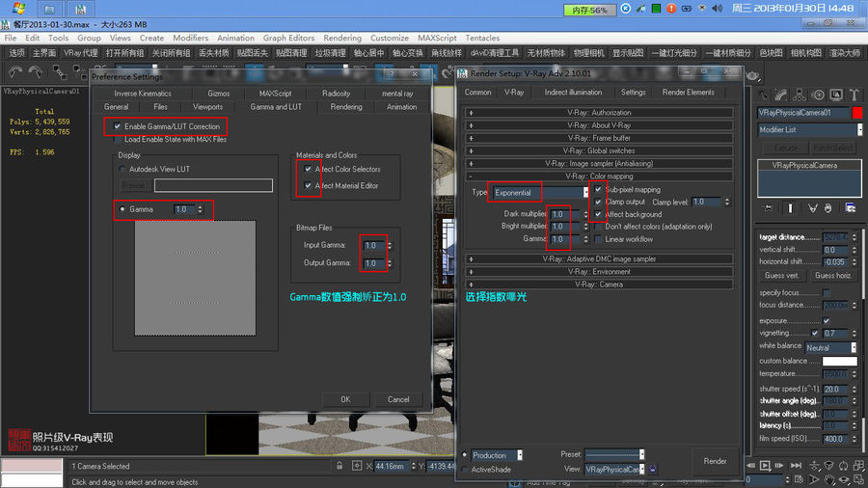Enable Linear workflow checkbox
Viewport: 868px width, 488px height.
[x=598, y=239]
